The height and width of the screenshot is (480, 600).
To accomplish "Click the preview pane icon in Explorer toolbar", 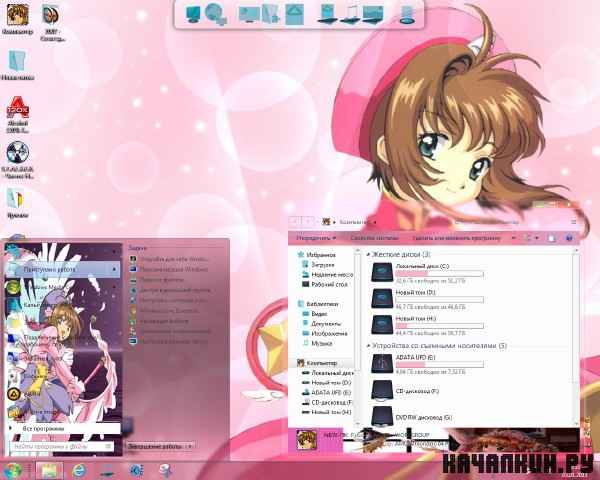I will [x=551, y=238].
